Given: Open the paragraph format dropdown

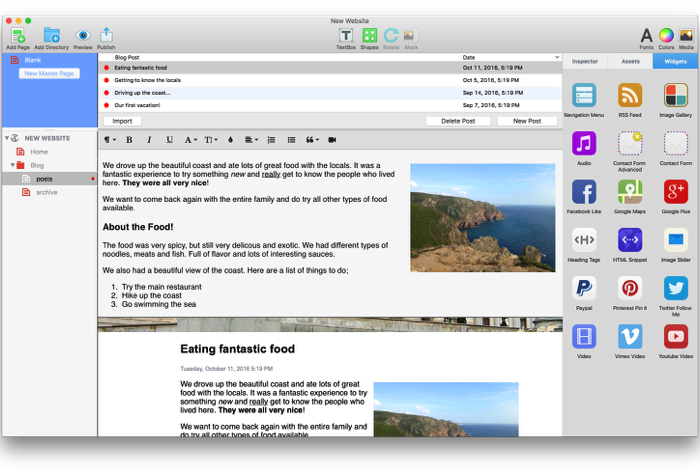Looking at the screenshot, I should pyautogui.click(x=109, y=139).
